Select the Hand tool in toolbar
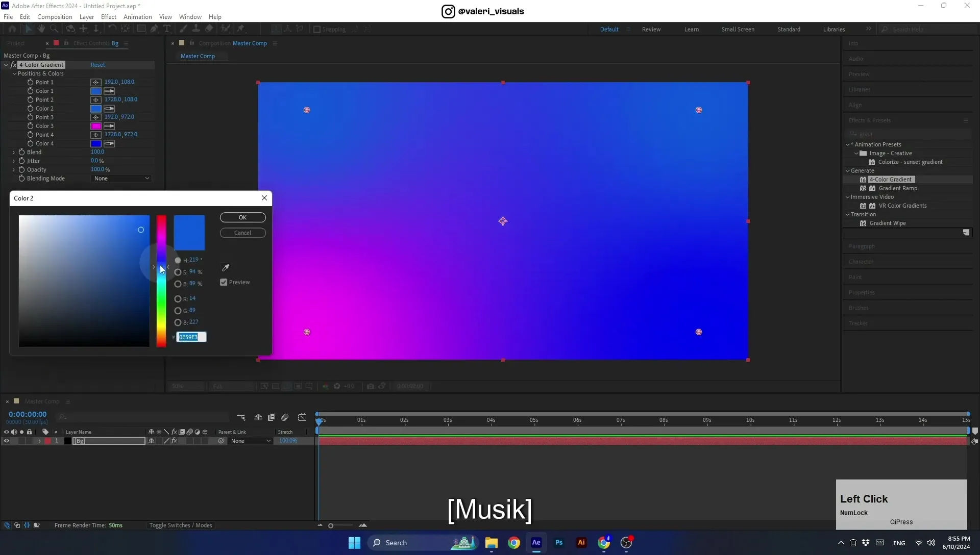Image resolution: width=980 pixels, height=555 pixels. [41, 29]
